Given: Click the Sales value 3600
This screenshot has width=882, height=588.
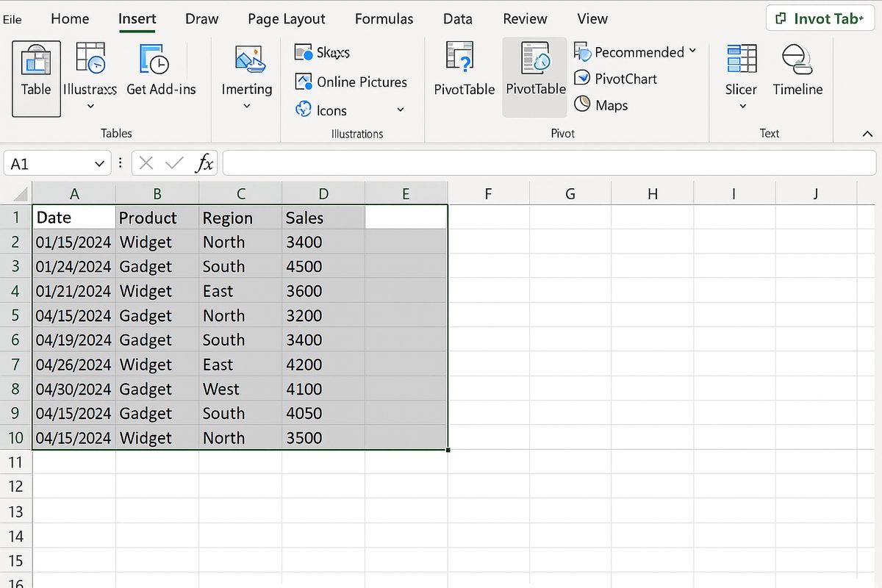Looking at the screenshot, I should coord(323,291).
